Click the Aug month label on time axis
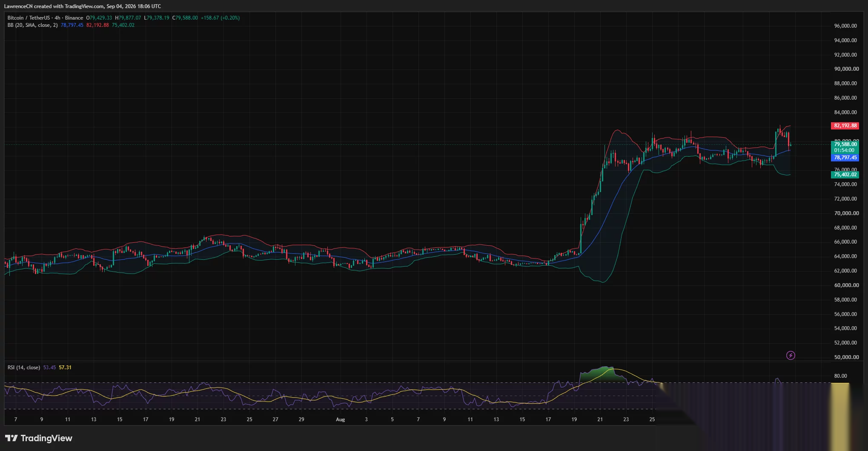The width and height of the screenshot is (868, 451). (x=340, y=419)
